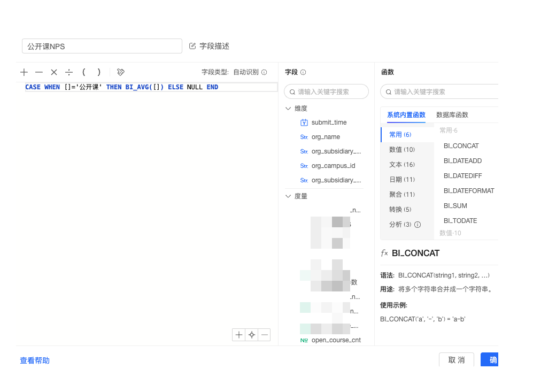This screenshot has width=533, height=392.
Task: Click the field keyword search box
Action: pos(327,91)
